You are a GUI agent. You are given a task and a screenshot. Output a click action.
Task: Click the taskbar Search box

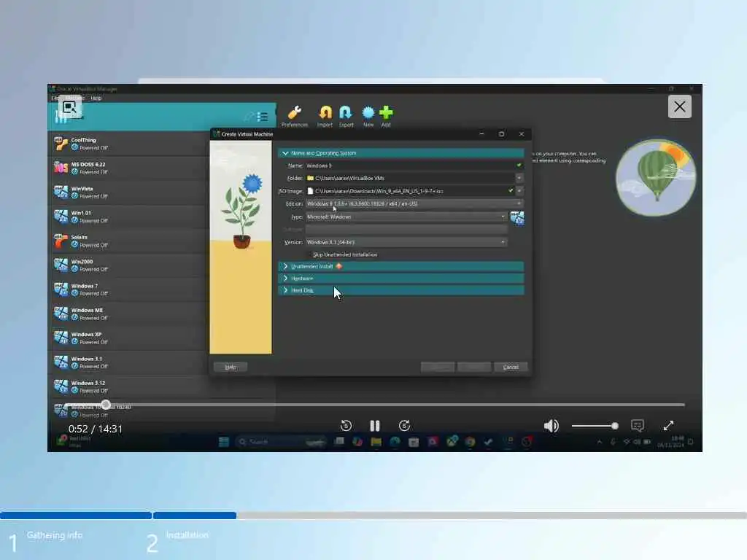[x=282, y=442]
